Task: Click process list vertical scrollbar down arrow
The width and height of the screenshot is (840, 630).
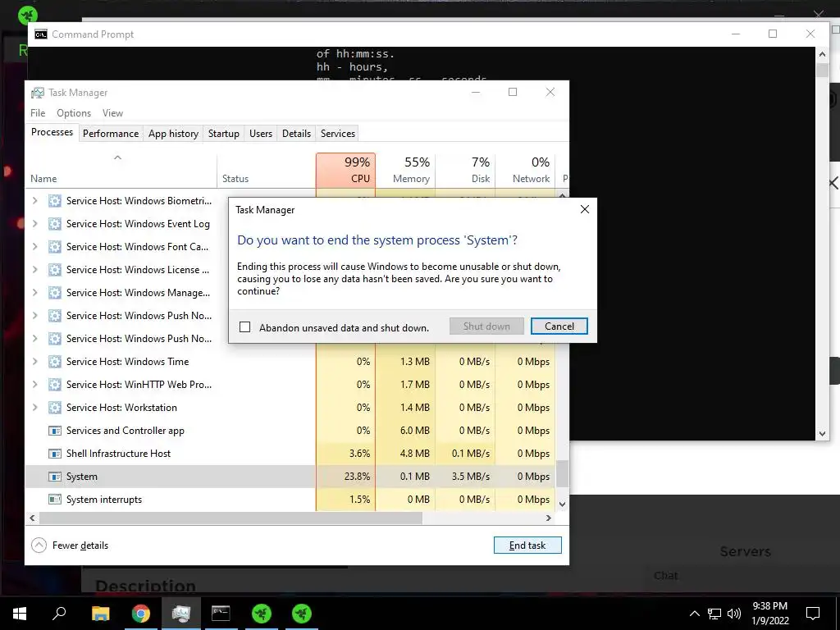Action: (562, 504)
